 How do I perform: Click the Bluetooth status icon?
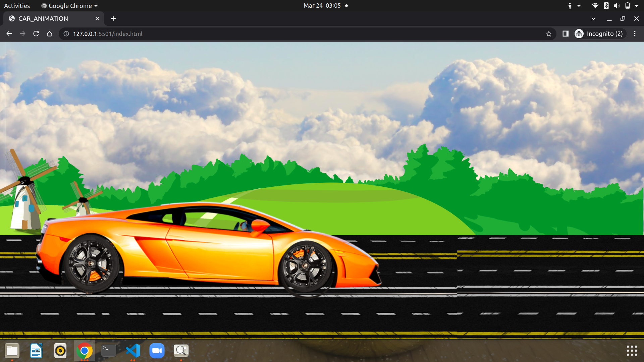pos(606,6)
